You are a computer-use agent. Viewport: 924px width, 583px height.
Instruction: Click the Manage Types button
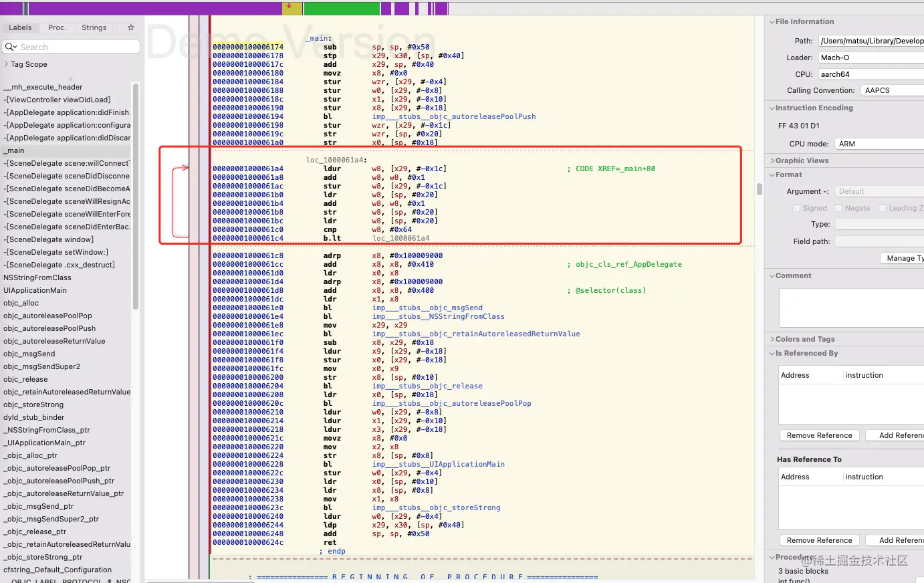click(x=902, y=258)
